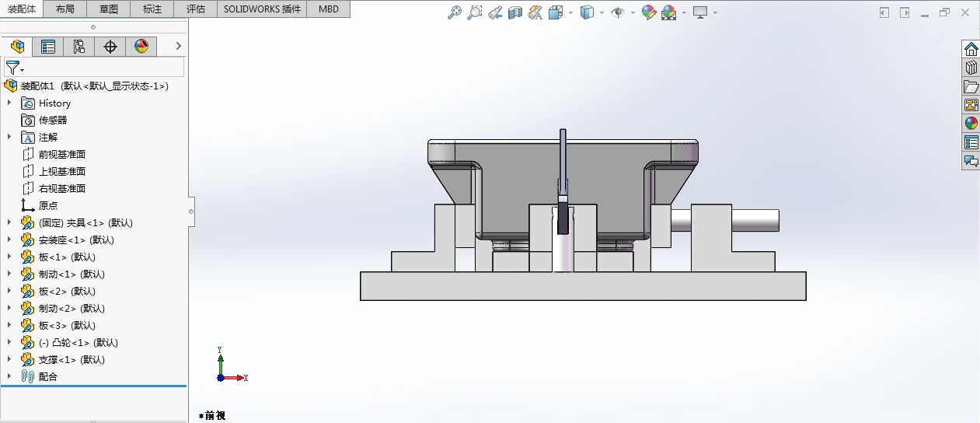The height and width of the screenshot is (423, 980).
Task: Expand the History folder in the tree
Action: point(9,103)
